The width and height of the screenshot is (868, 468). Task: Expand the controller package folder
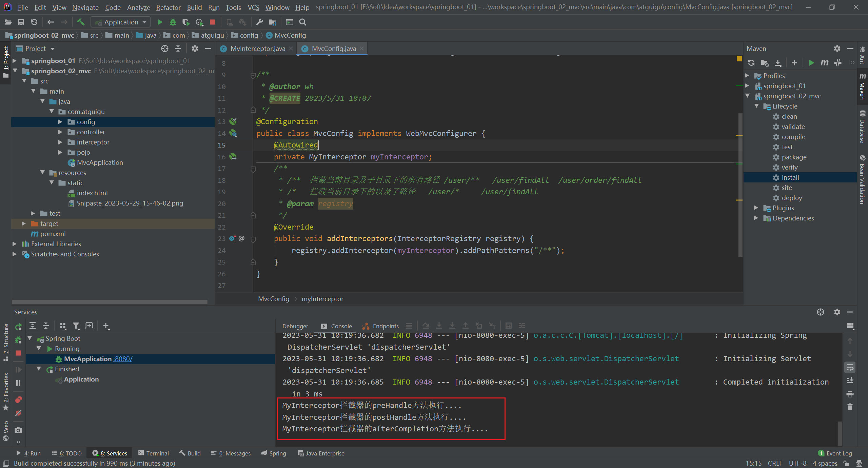tap(60, 132)
